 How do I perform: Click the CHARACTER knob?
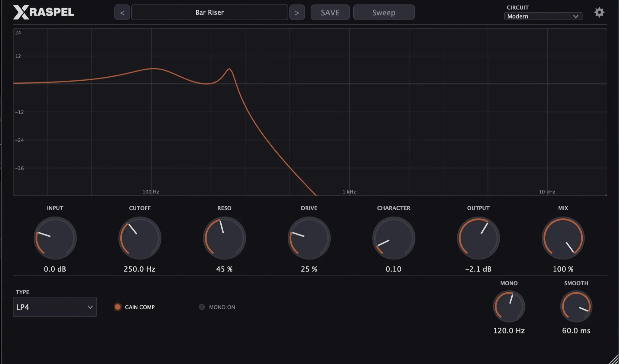pos(394,238)
